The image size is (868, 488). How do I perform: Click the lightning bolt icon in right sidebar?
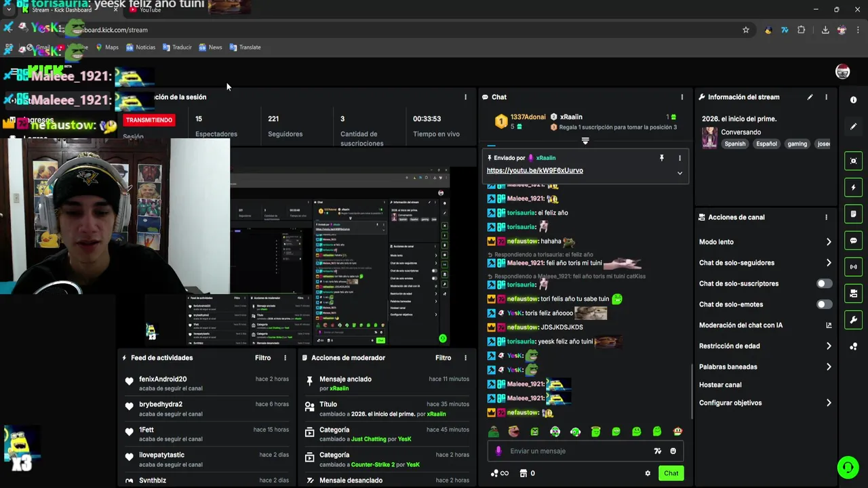853,188
